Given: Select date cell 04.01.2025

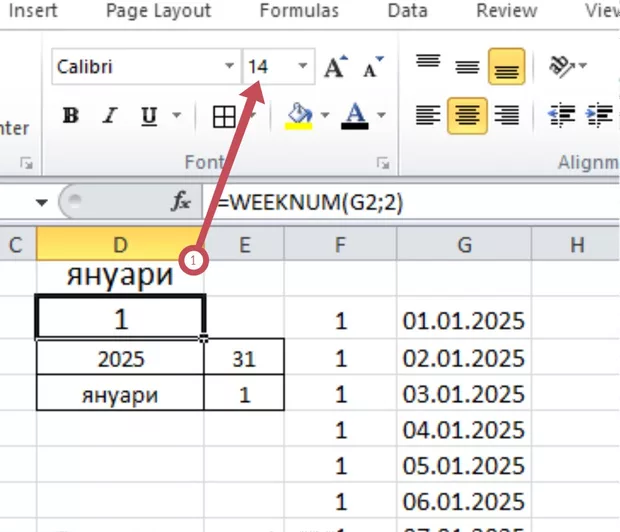Looking at the screenshot, I should pos(464,429).
